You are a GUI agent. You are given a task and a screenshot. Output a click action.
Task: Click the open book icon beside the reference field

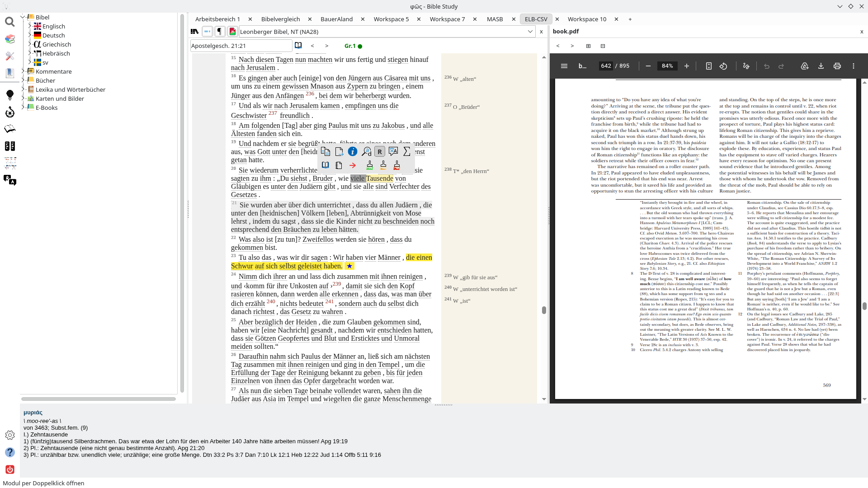coord(298,46)
